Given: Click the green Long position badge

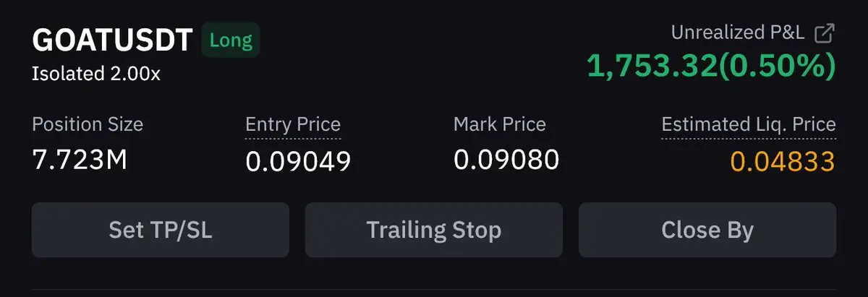Looking at the screenshot, I should click(230, 40).
